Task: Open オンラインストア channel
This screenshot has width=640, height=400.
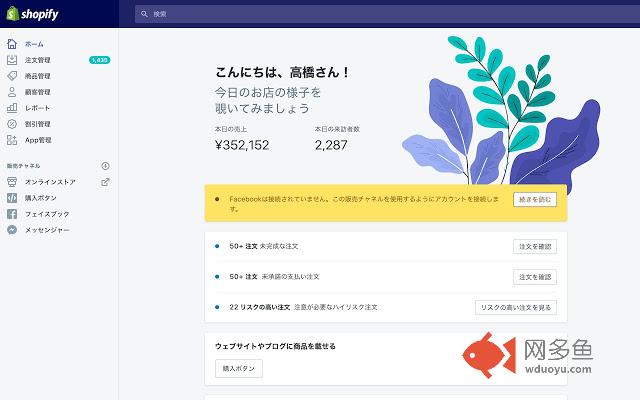Action: [x=50, y=182]
